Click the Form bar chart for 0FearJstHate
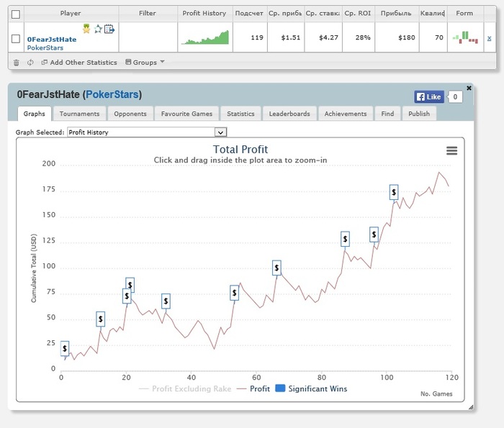Screen dimensions: 504x428 (x=465, y=37)
